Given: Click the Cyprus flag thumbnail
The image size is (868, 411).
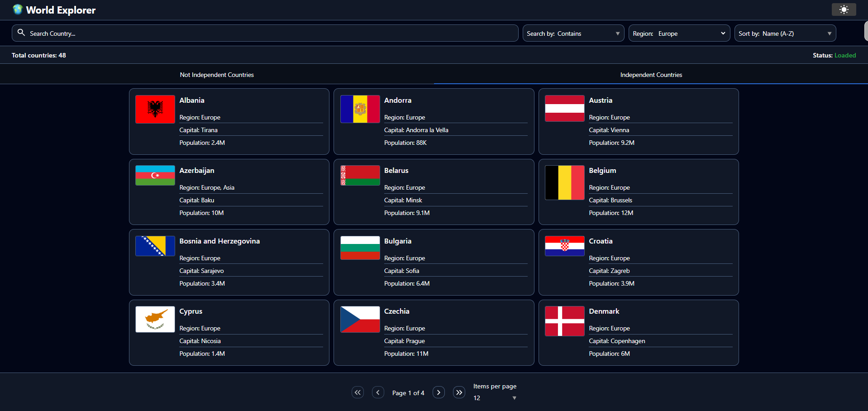Looking at the screenshot, I should [x=155, y=319].
